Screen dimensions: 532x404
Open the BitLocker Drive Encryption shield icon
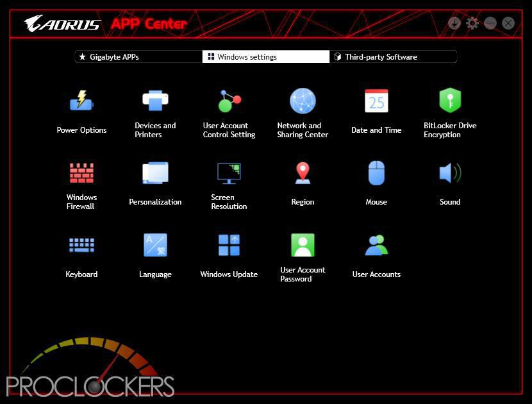450,101
